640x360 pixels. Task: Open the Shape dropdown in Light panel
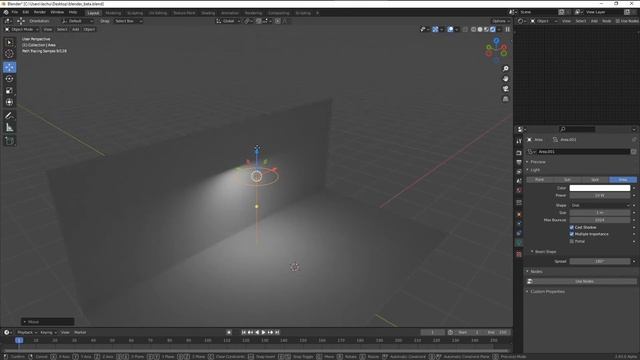pos(600,205)
